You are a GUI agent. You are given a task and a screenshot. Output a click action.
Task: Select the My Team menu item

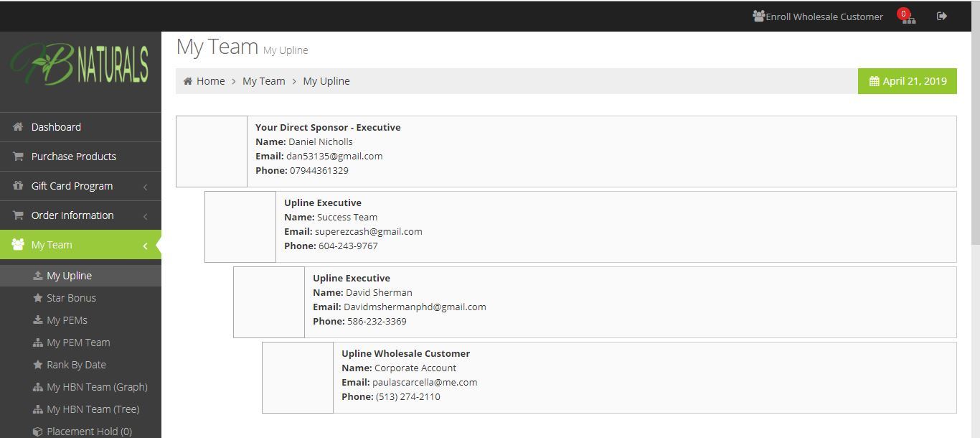tap(80, 245)
